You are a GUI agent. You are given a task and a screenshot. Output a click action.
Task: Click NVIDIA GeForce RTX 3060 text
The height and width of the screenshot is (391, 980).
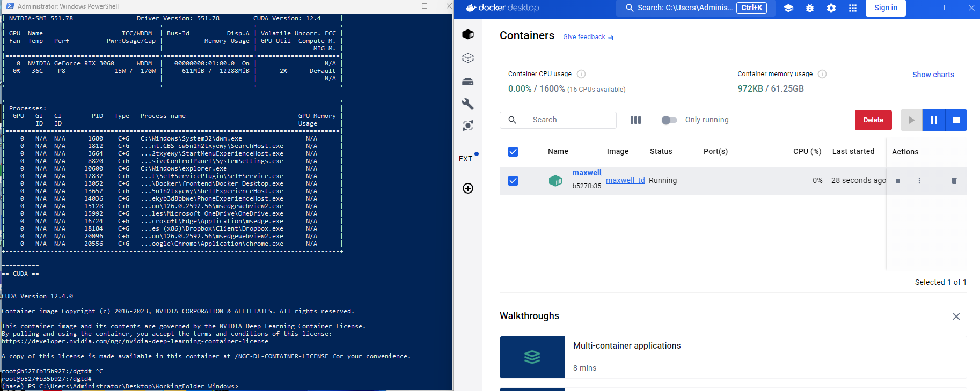coord(71,63)
